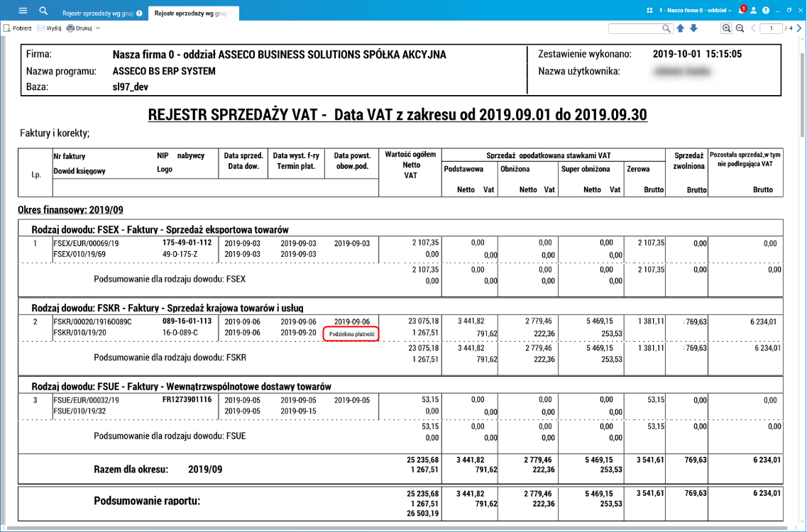Go to next report page
807x532 pixels.
click(799, 28)
